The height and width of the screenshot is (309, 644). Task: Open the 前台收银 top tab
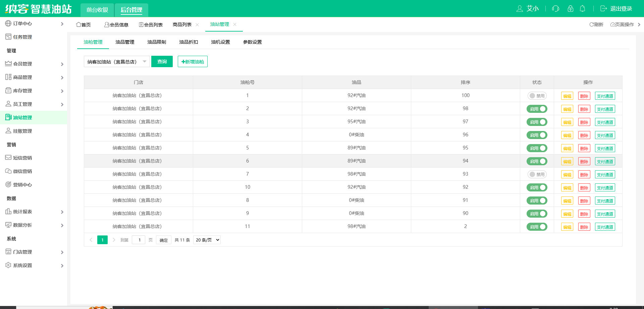point(97,10)
